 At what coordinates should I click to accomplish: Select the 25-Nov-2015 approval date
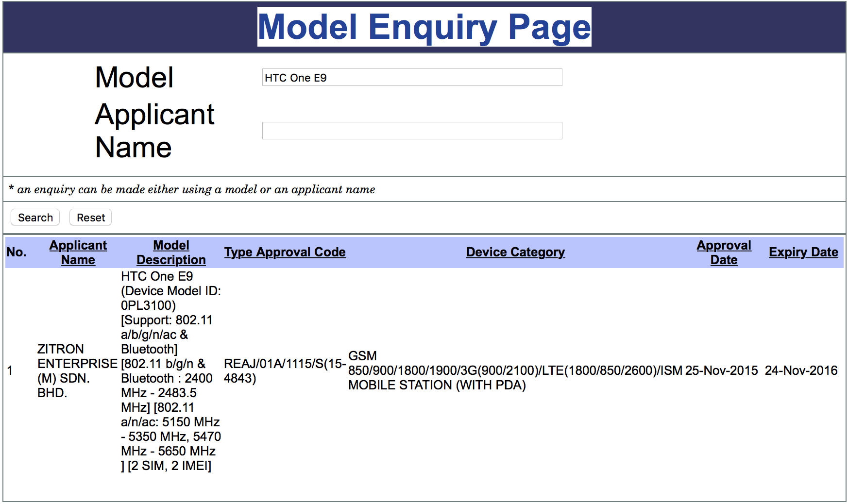tap(721, 370)
